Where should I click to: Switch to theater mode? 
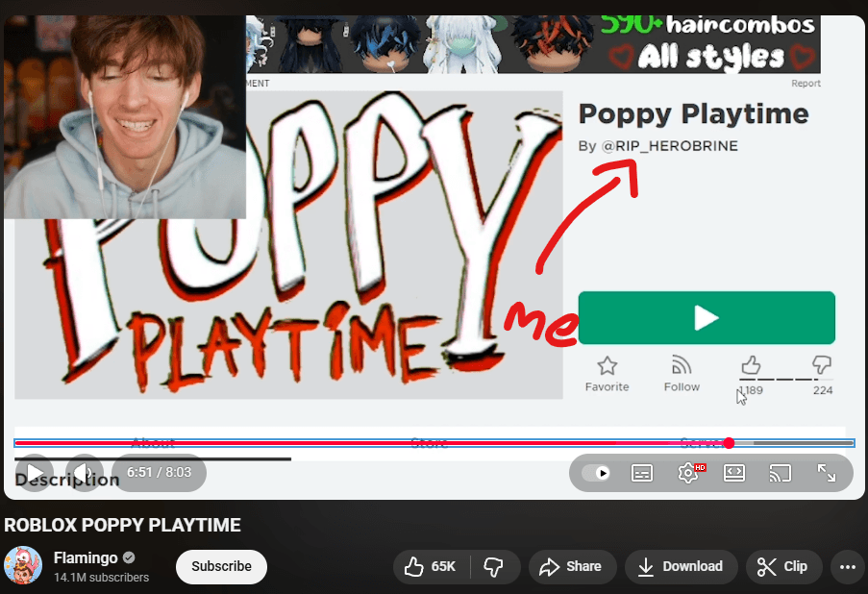click(734, 473)
